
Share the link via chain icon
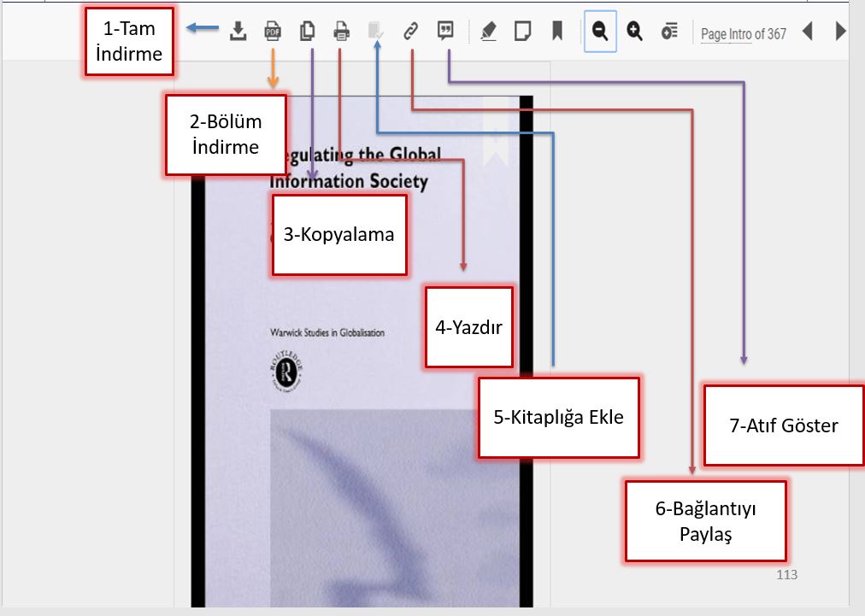(x=410, y=31)
